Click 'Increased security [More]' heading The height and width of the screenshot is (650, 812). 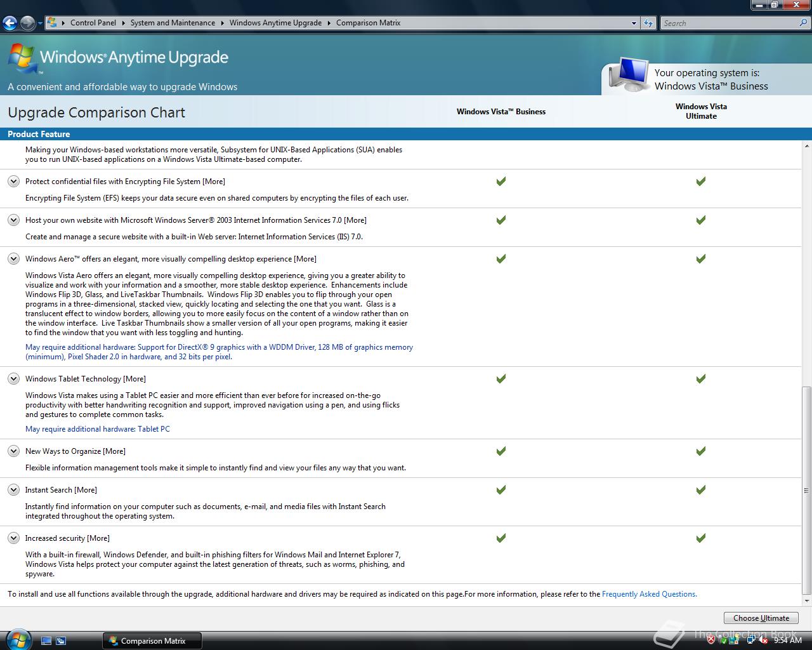click(x=67, y=538)
